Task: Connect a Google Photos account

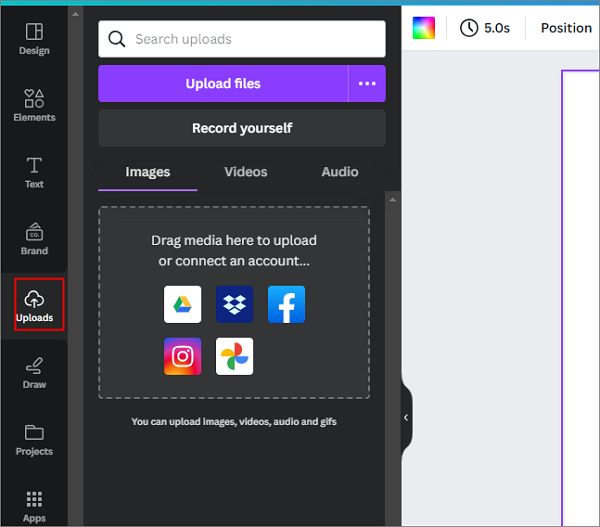Action: pyautogui.click(x=235, y=356)
